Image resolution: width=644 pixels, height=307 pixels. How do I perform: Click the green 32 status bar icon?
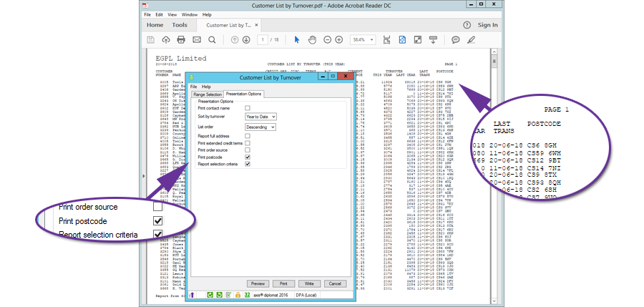tap(247, 295)
